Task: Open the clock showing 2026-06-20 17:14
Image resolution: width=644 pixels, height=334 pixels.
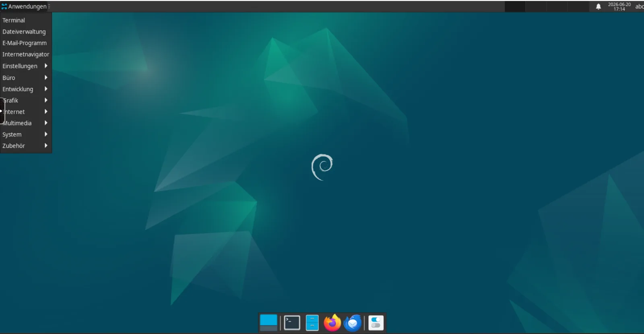Action: pos(619,6)
